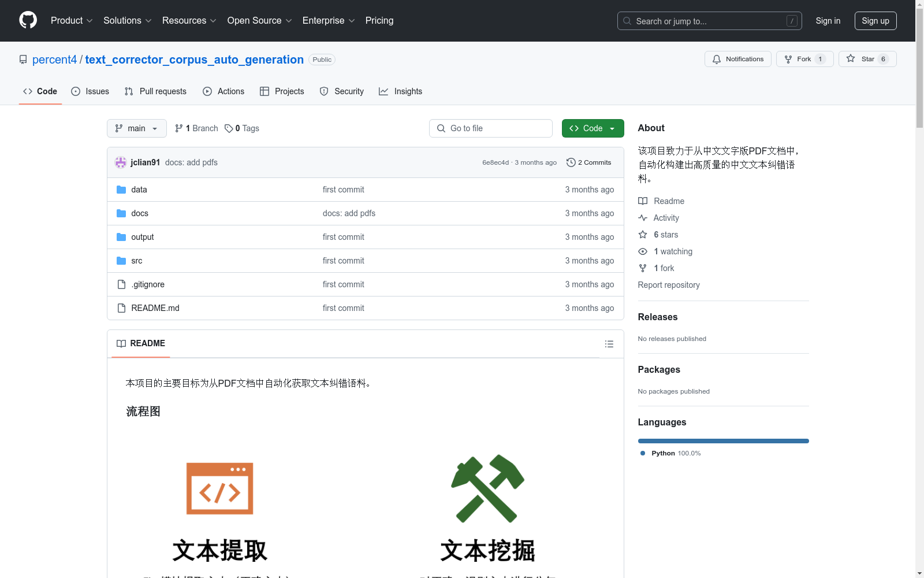Select the README tab
This screenshot has height=578, width=924.
click(x=141, y=343)
